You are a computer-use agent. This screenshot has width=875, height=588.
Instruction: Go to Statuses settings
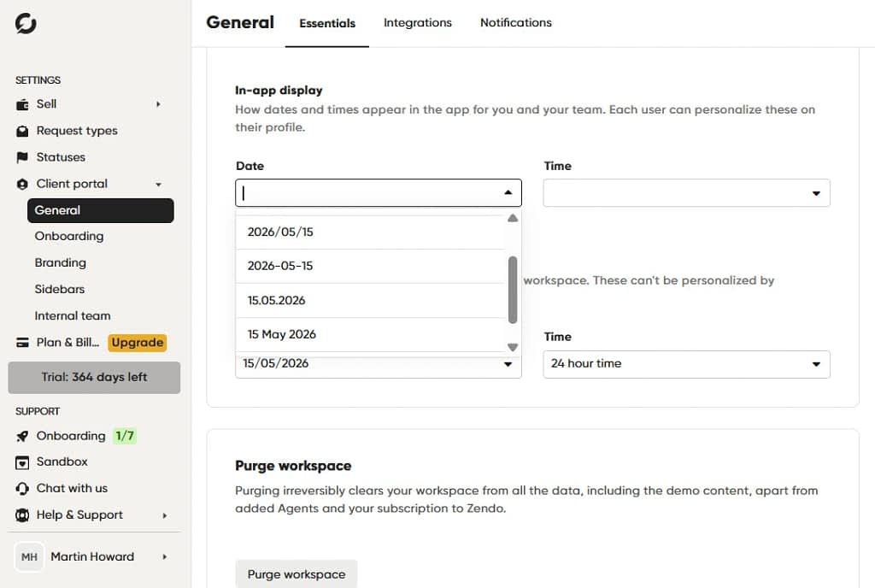(61, 157)
